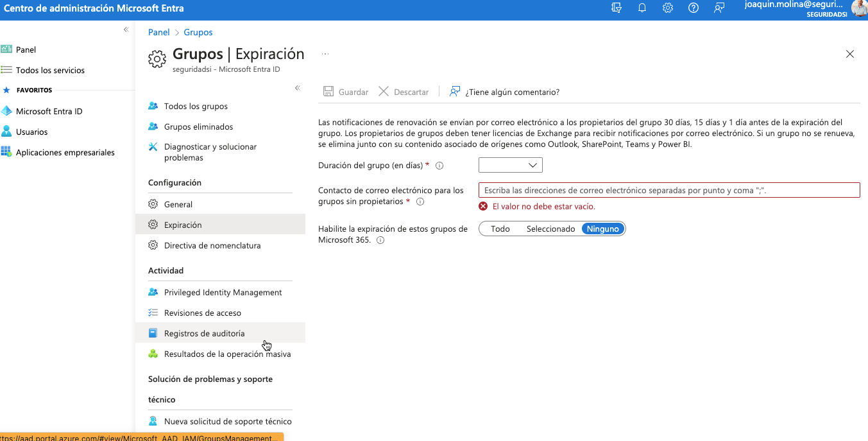Open the Copilot/portal icon in the header
Viewport: 868px width, 441px height.
pos(617,8)
